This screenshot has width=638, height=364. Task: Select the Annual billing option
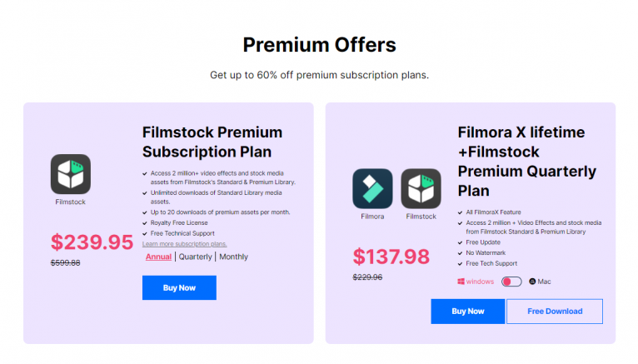point(158,257)
